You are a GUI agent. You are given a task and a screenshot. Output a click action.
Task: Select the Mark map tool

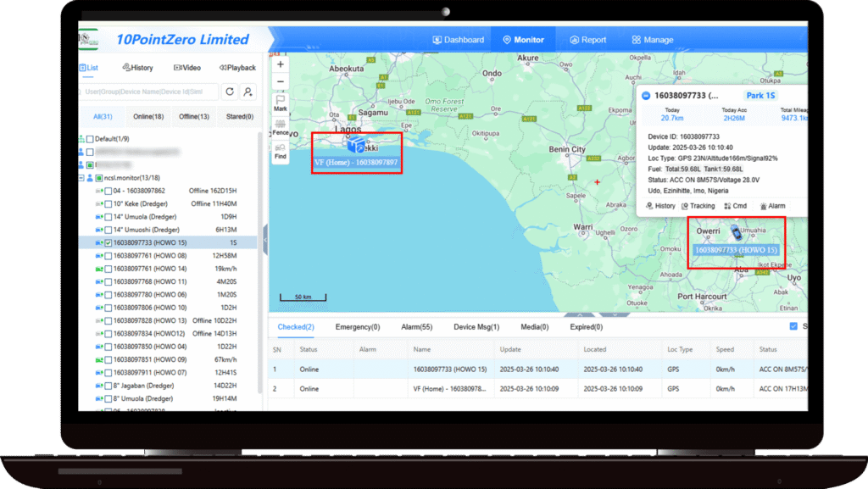click(281, 103)
